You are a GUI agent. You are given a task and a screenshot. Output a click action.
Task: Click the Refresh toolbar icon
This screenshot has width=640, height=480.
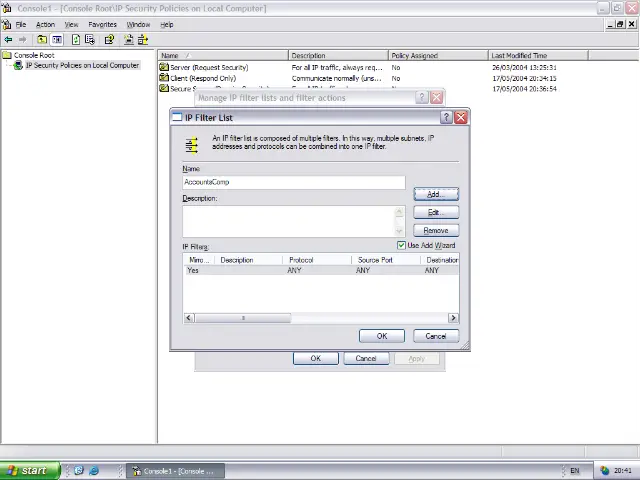coord(76,40)
